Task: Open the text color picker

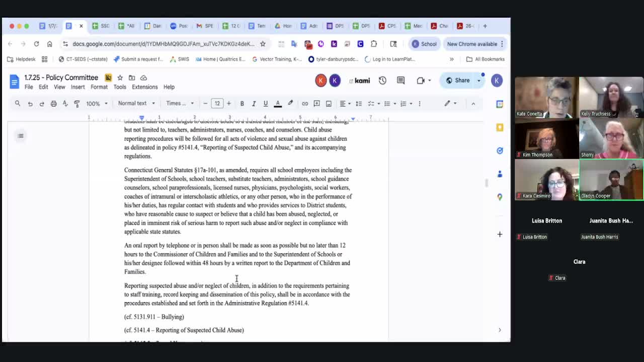Action: click(278, 104)
